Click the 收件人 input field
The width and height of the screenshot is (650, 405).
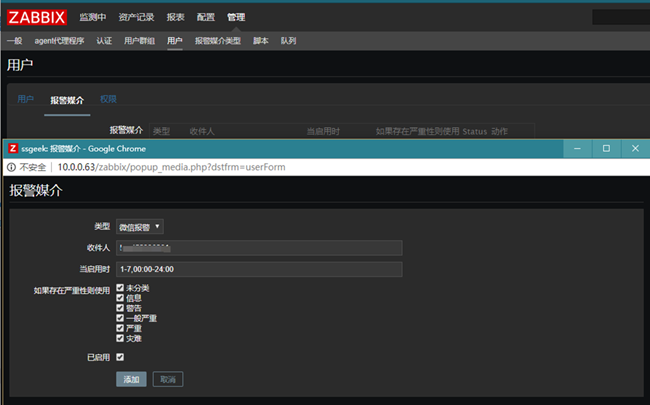coord(259,248)
